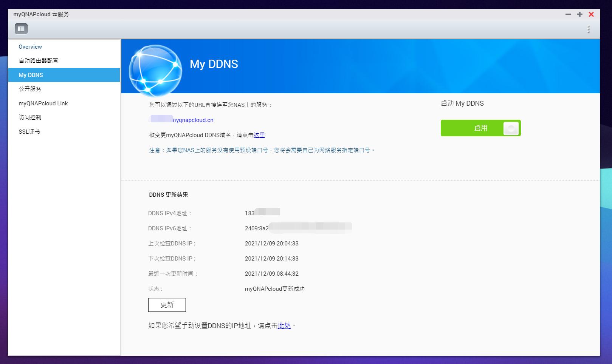Image resolution: width=612 pixels, height=364 pixels.
Task: Select the SSL证书 sidebar entry
Action: 29,131
